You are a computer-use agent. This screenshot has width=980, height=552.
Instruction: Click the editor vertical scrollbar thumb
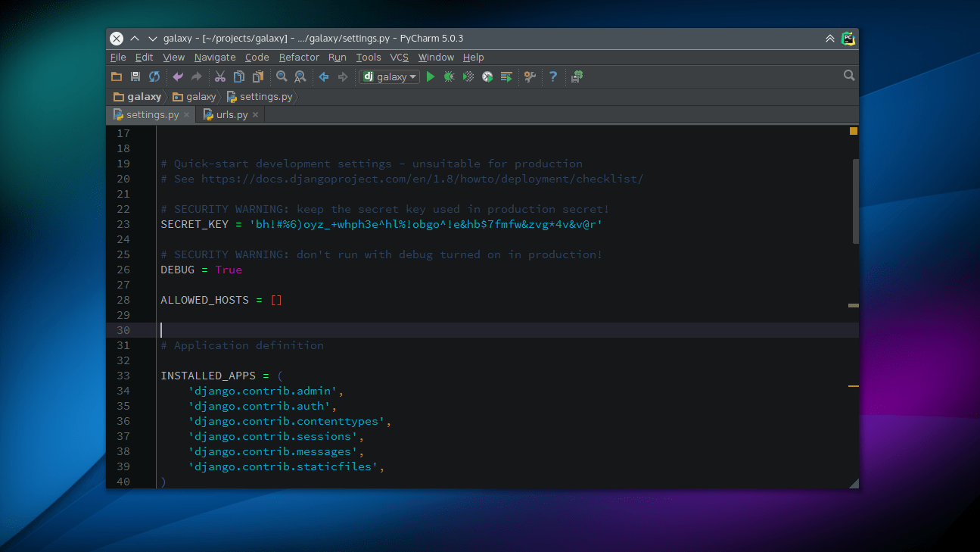(x=856, y=201)
